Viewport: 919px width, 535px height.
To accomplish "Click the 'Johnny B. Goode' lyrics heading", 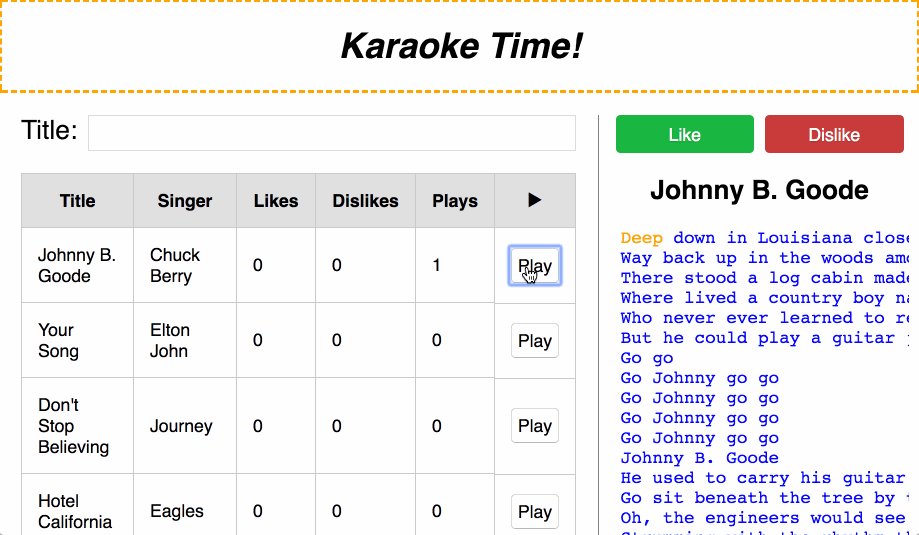I will pyautogui.click(x=759, y=190).
